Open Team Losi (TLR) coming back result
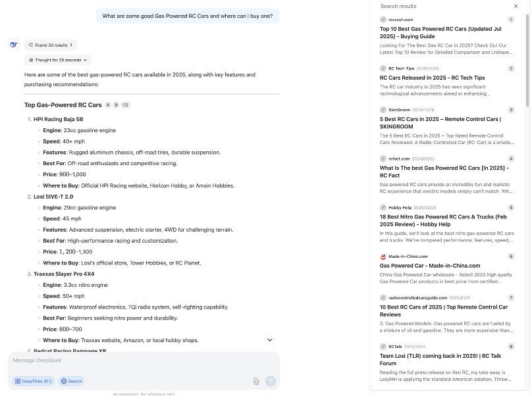Viewport: 532px width, 396px height. (x=440, y=359)
